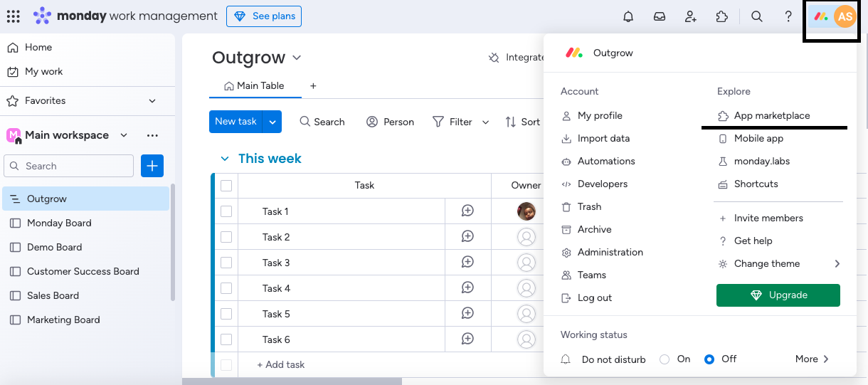Image resolution: width=868 pixels, height=385 pixels.
Task: Open Task 6 conversation bubble icon
Action: (467, 339)
